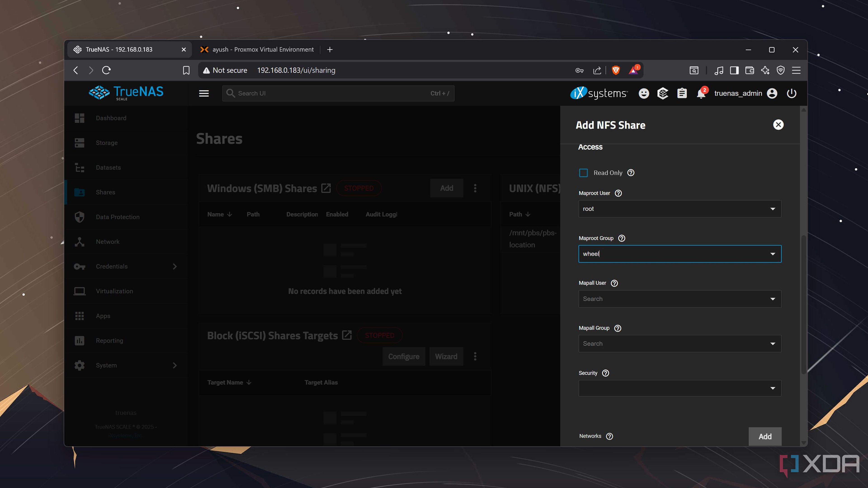Click the form panel's vertical scrollbar

click(804, 303)
